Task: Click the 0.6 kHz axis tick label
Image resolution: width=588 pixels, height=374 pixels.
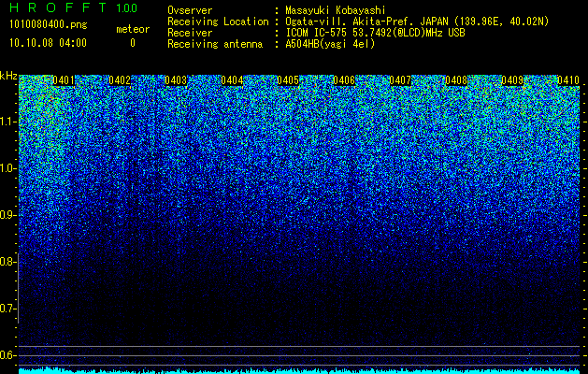Action: click(7, 355)
